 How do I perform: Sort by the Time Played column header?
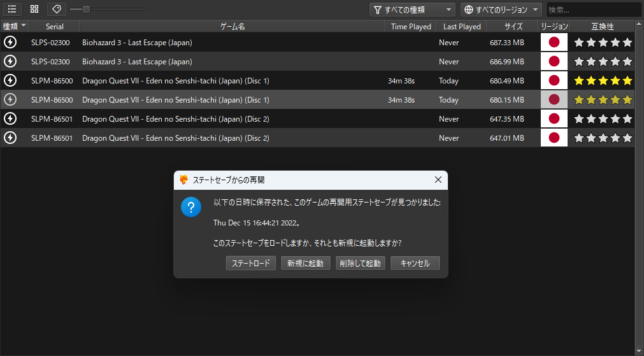(411, 26)
